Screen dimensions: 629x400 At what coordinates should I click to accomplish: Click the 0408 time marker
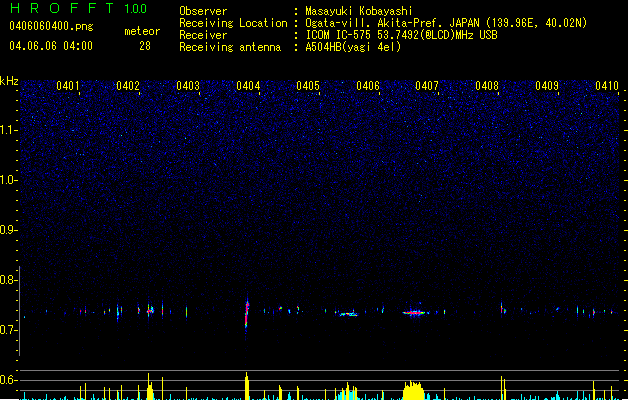coord(487,86)
